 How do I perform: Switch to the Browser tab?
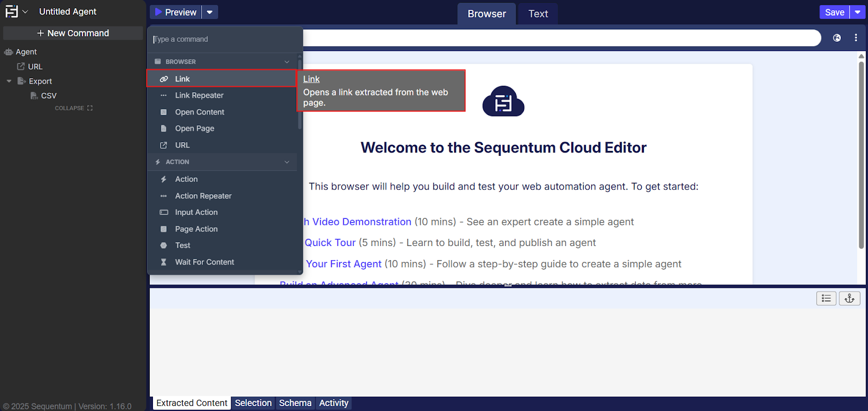click(487, 14)
